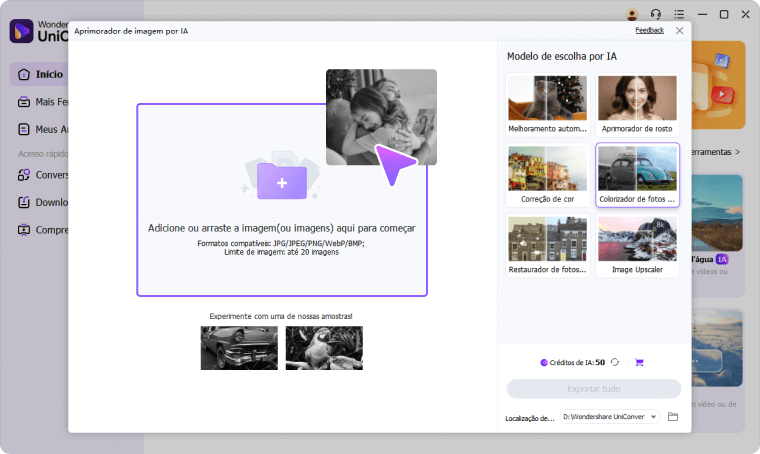760x454 pixels.
Task: Click the Meus Arquivos sidebar icon
Action: click(24, 129)
